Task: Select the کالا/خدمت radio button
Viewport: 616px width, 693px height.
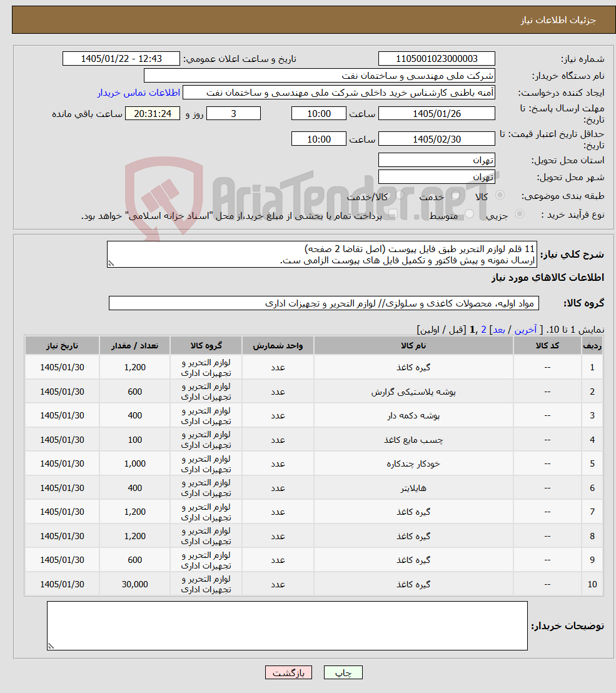Action: (x=400, y=195)
